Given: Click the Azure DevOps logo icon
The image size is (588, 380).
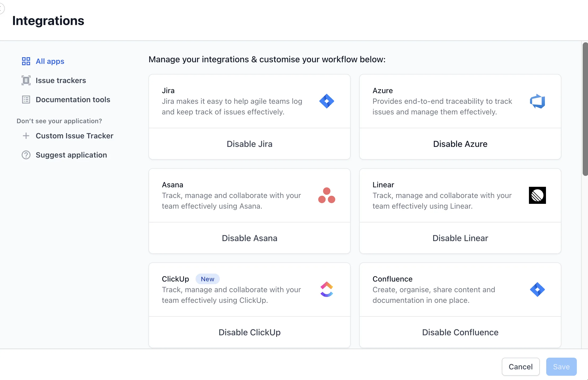Looking at the screenshot, I should click(537, 101).
